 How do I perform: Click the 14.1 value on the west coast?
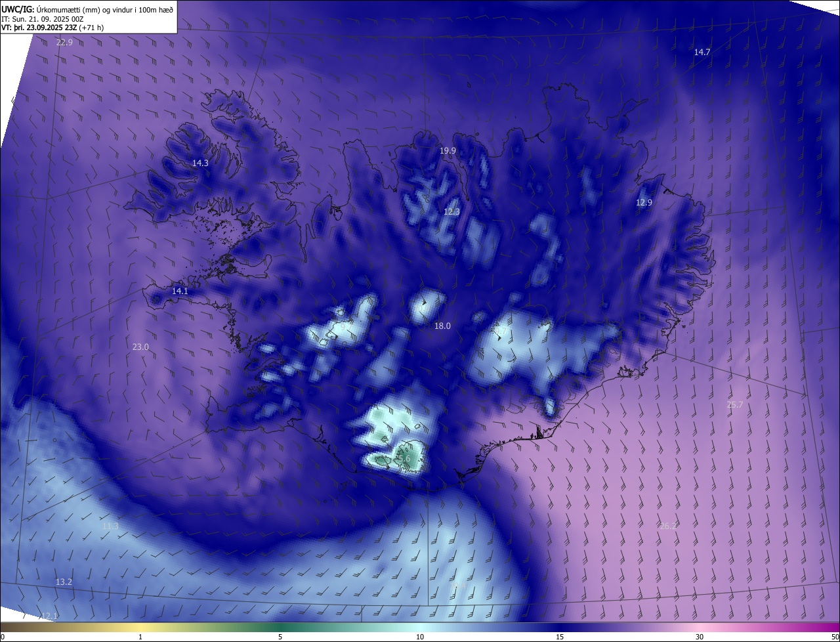180,291
